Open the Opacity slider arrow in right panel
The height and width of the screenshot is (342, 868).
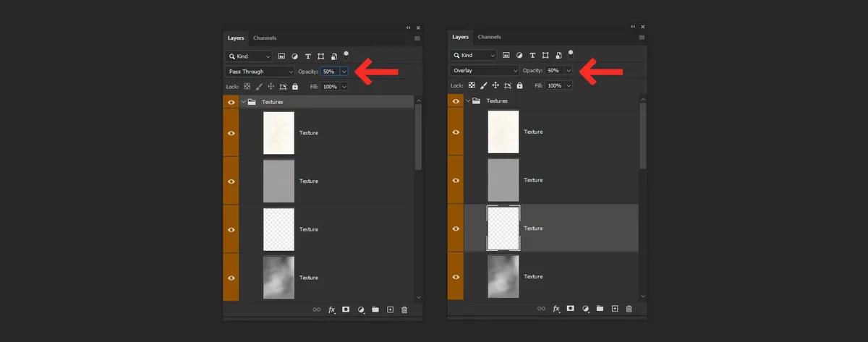point(569,71)
